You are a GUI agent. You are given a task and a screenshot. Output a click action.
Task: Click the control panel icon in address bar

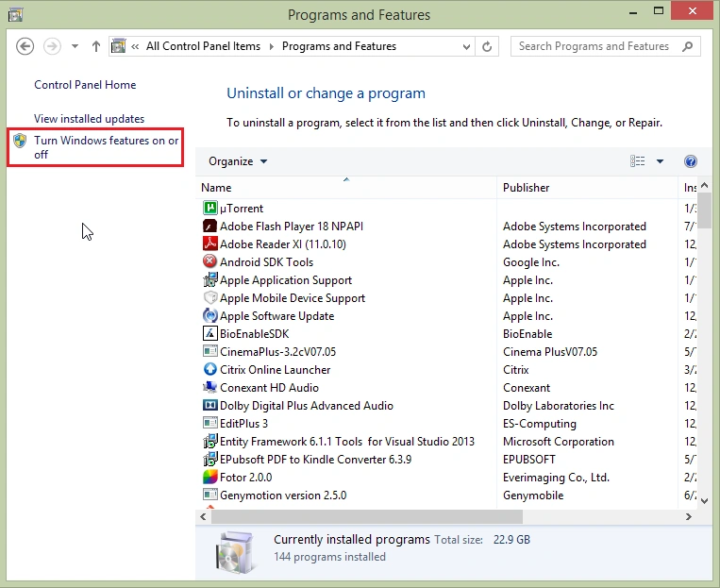click(119, 46)
